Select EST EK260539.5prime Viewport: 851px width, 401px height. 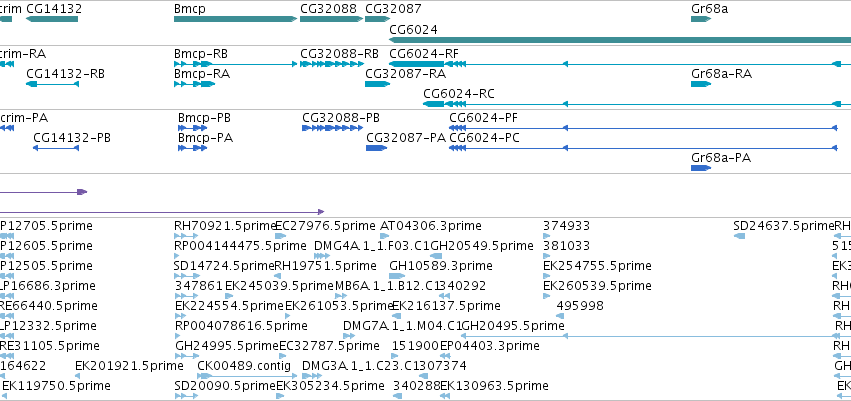[547, 296]
